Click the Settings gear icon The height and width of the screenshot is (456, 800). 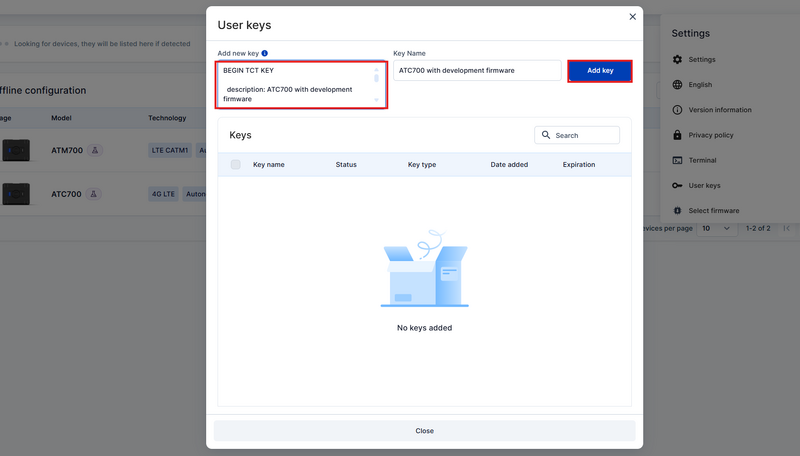point(678,60)
